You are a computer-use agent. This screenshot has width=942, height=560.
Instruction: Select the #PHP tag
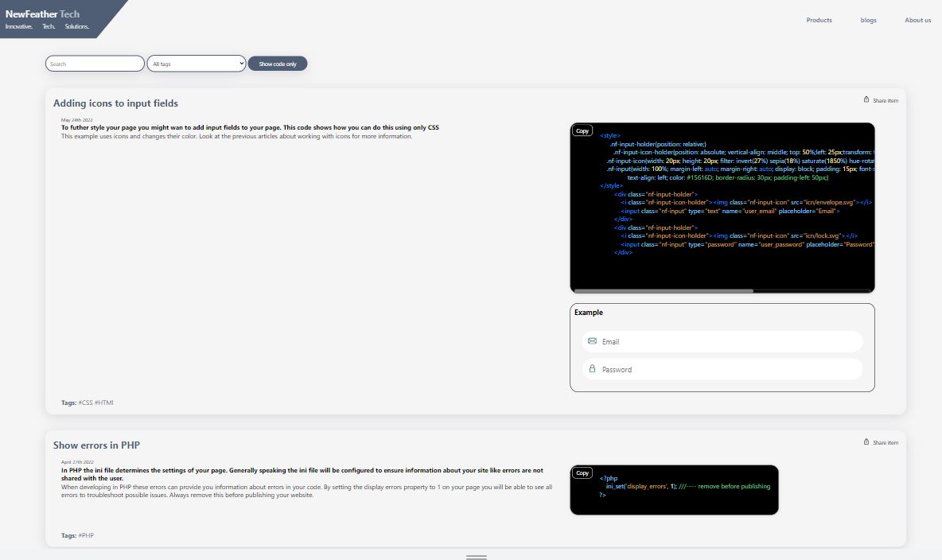coord(86,535)
